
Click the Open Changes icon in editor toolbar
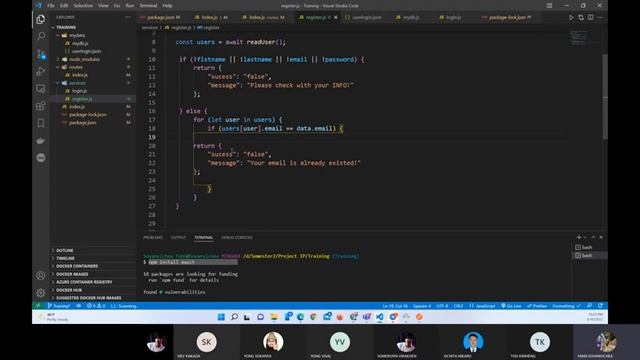click(x=581, y=18)
